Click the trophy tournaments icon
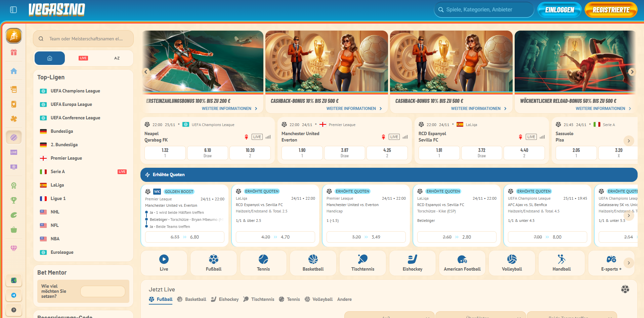 tap(13, 200)
